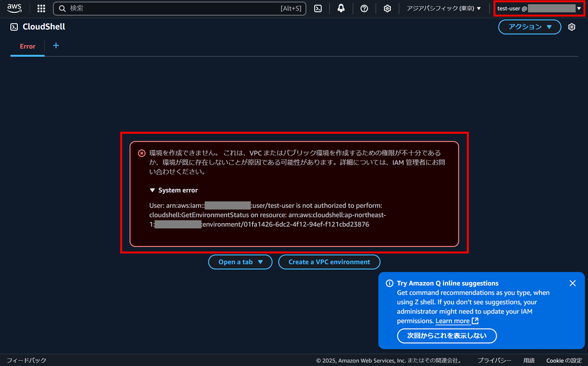Add a new tab with plus icon

tap(56, 45)
